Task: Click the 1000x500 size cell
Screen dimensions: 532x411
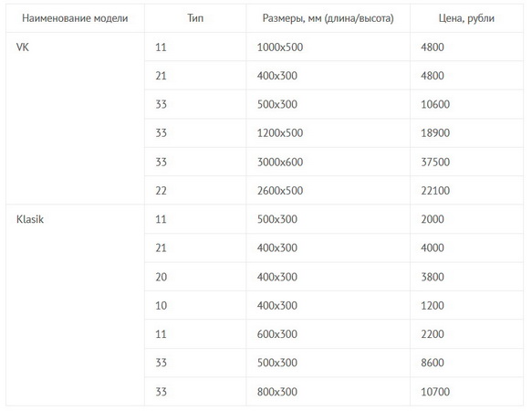Action: coord(329,47)
